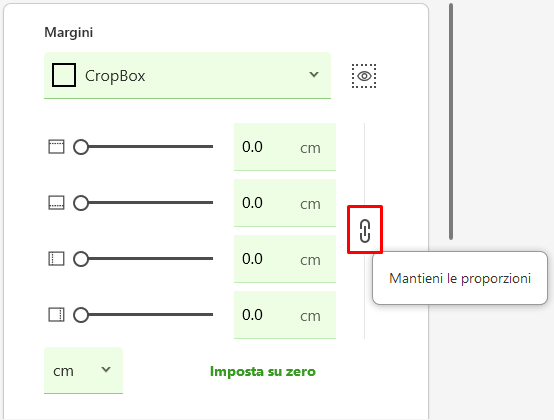Expand the CropBox dropdown chevron arrow
The height and width of the screenshot is (420, 554).
pos(314,75)
